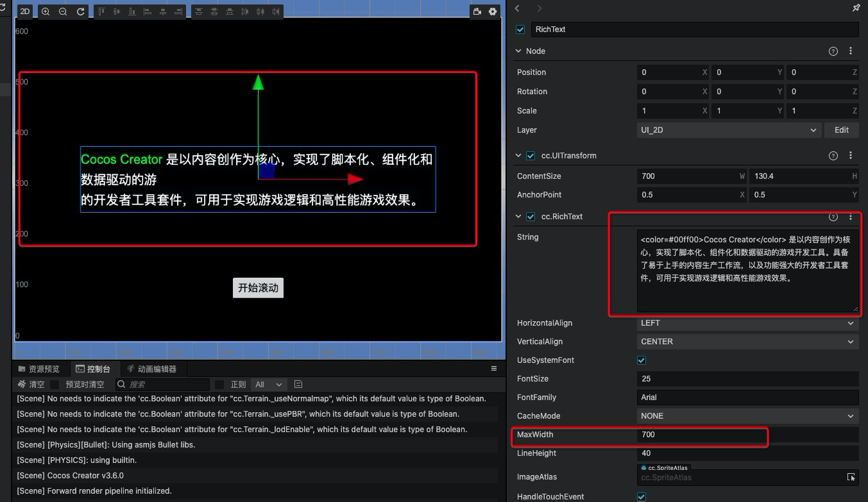Screen dimensions: 868x502
Task: Open the scene camera options
Action: point(477,12)
